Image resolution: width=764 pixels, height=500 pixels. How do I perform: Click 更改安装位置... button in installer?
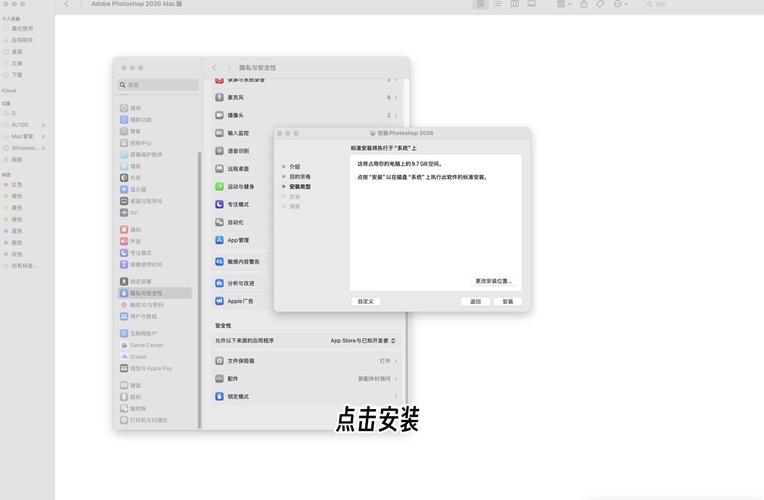(494, 281)
